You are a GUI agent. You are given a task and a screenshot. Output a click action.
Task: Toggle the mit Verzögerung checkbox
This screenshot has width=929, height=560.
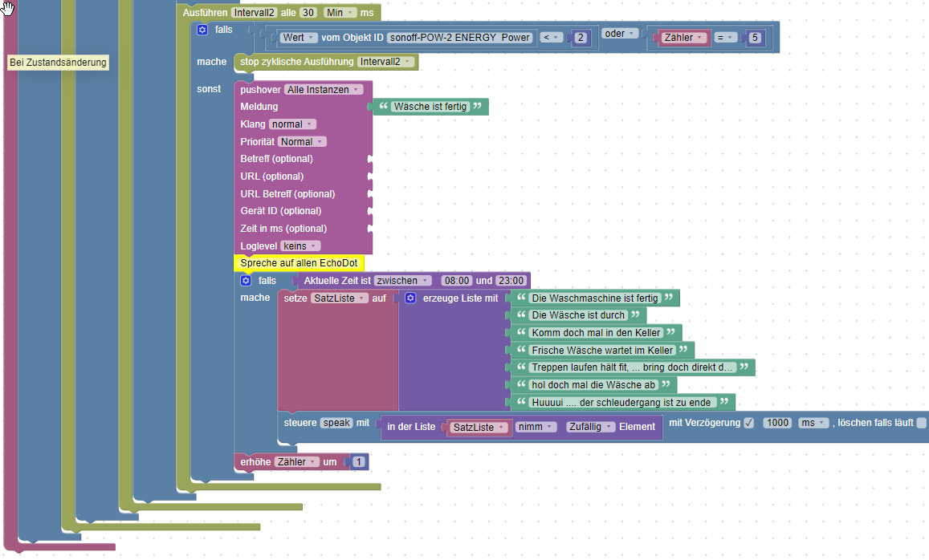749,423
